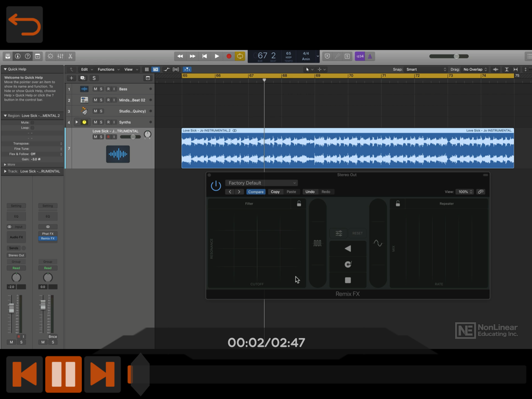Click the plugin Undo button

coord(310,192)
